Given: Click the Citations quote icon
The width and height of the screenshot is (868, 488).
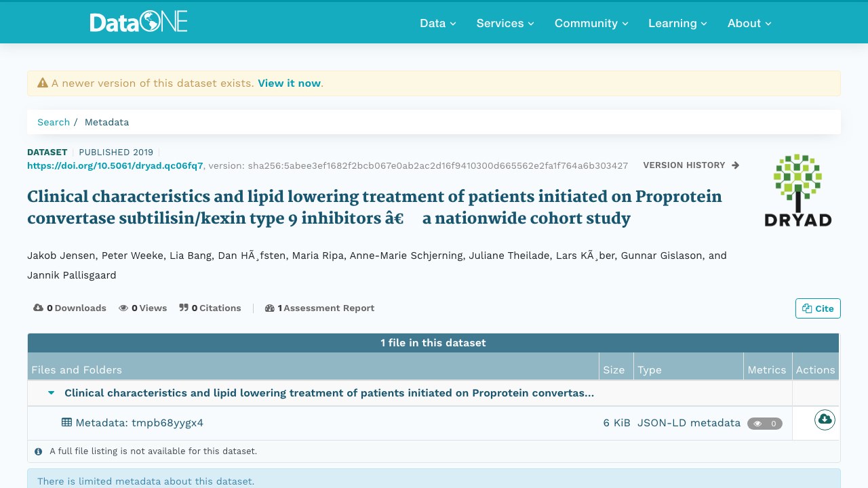Looking at the screenshot, I should (184, 308).
